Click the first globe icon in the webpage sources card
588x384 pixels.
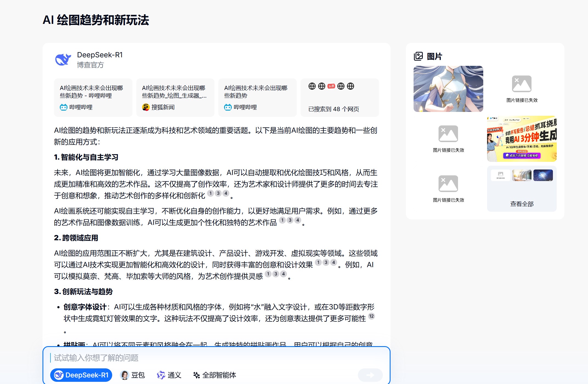312,86
